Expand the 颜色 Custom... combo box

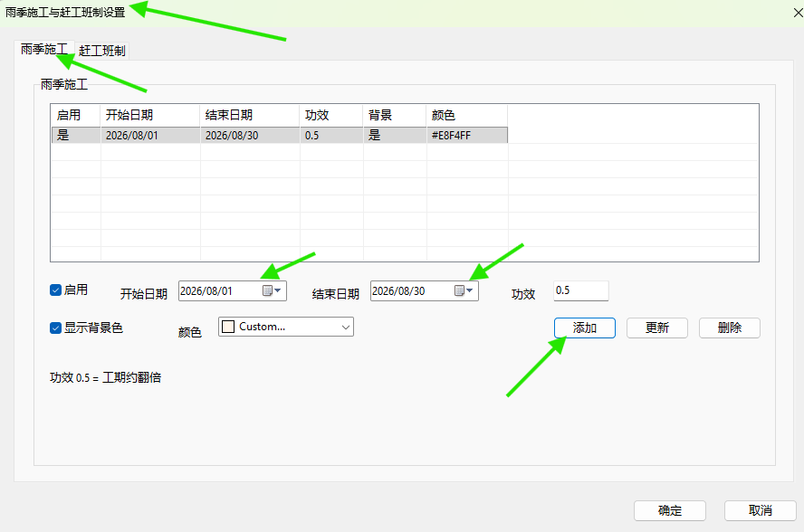click(285, 327)
